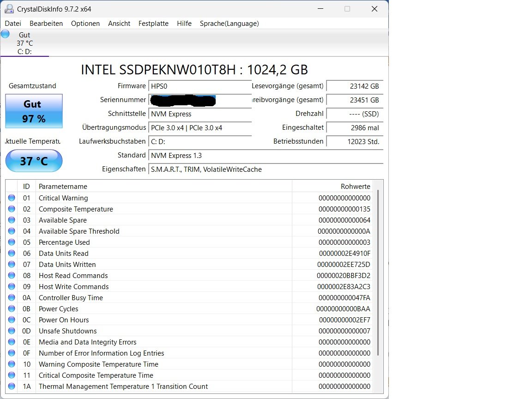Select the Percentage Used parameter name
The image size is (532, 399).
65,242
